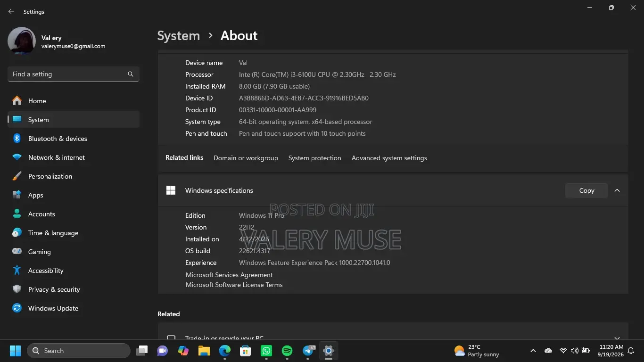This screenshot has width=644, height=362.
Task: Collapse the Windows specifications section
Action: (617, 190)
